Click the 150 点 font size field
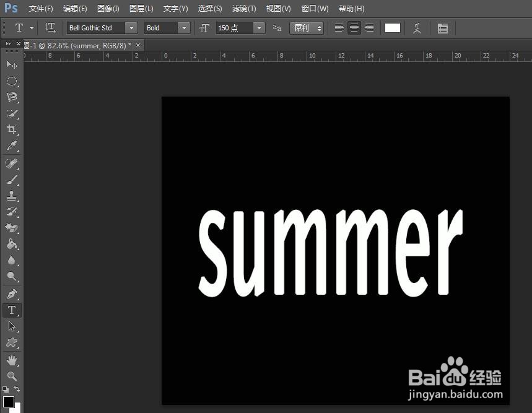This screenshot has height=413, width=532. tap(235, 28)
